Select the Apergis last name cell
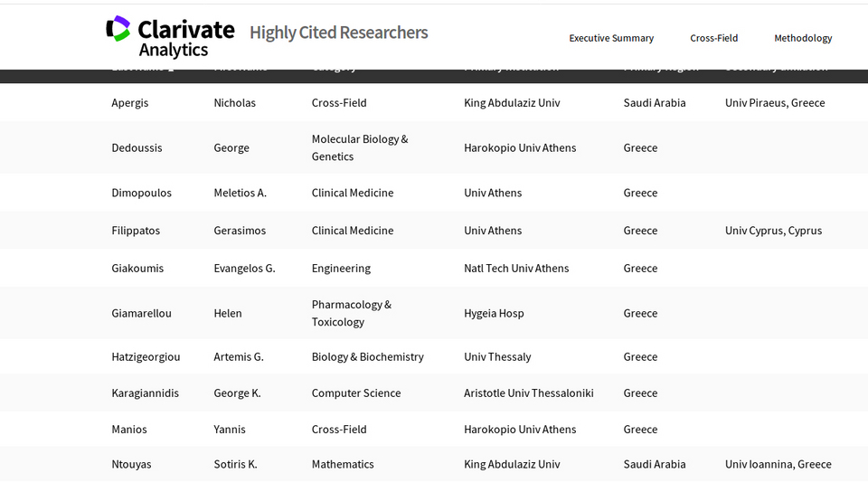Viewport: 868px width, 492px height. tap(130, 103)
